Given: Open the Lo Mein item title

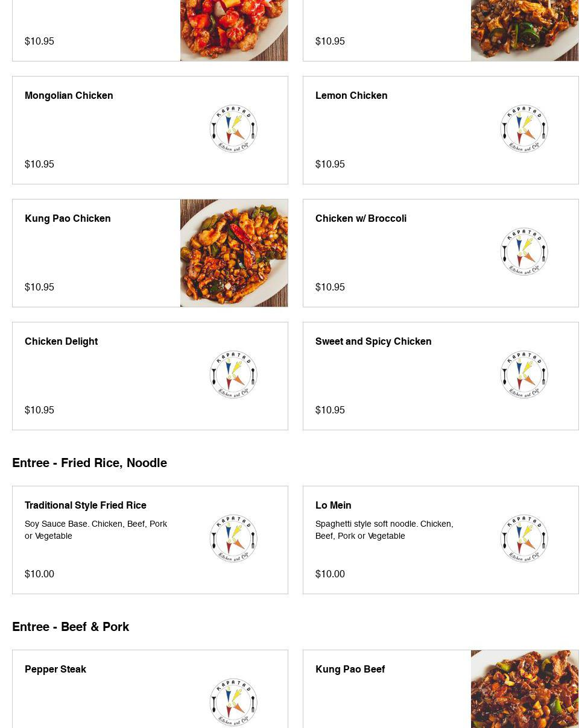Looking at the screenshot, I should click(x=333, y=505).
